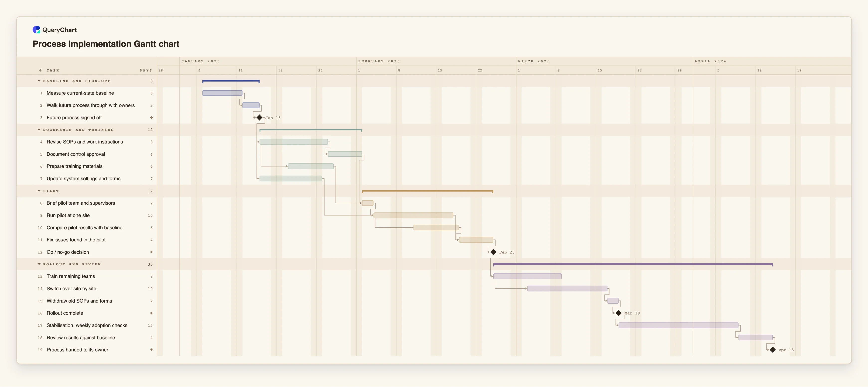The image size is (868, 387).
Task: Select the Apr 15 handover milestone diamond
Action: point(773,350)
